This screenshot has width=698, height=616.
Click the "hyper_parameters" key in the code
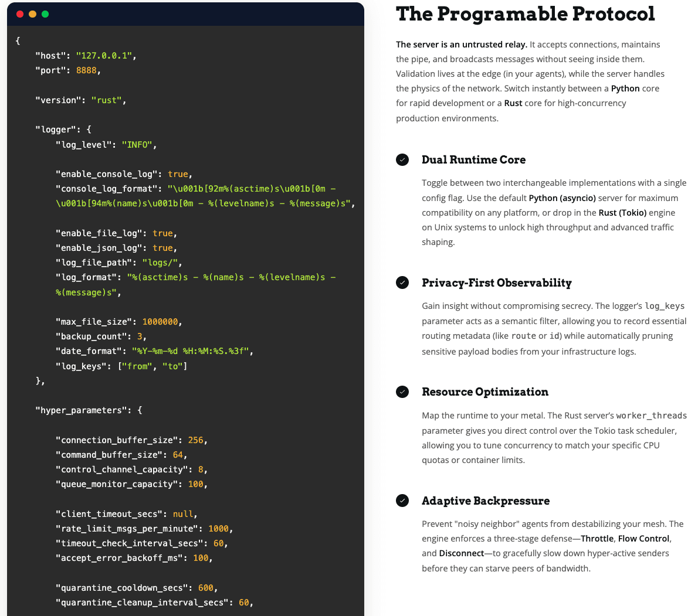click(x=83, y=410)
